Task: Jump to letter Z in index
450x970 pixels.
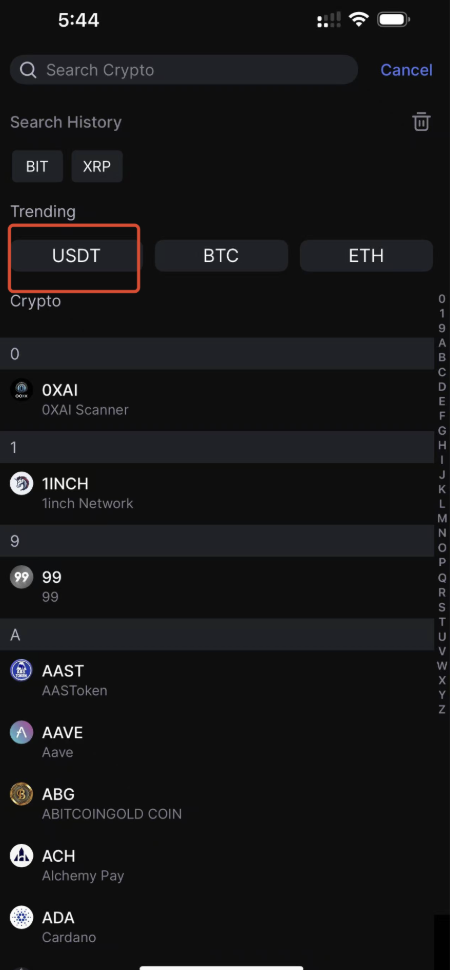Action: (442, 710)
